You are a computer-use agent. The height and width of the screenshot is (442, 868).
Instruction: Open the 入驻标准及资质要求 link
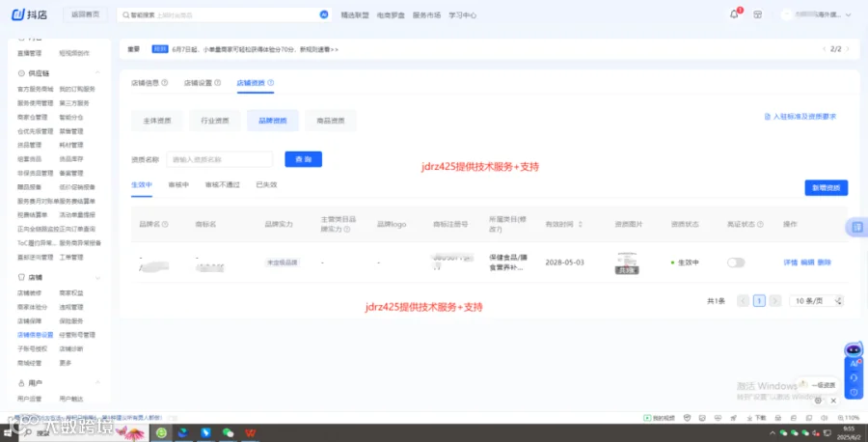800,117
